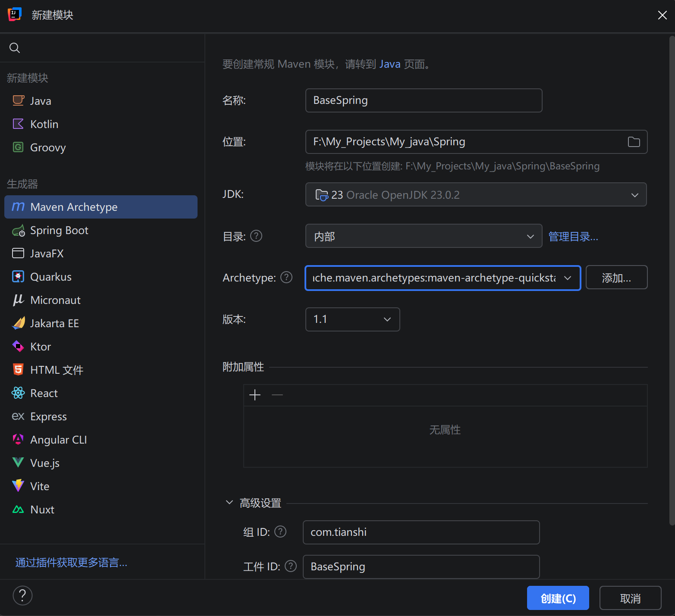Open 通过插件获取更多语言... link
Image resolution: width=675 pixels, height=616 pixels.
[x=72, y=563]
